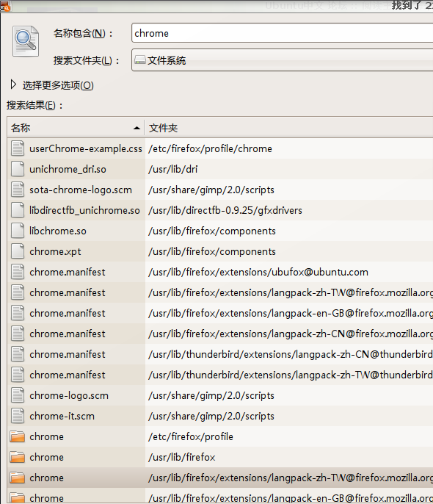Click the file search magnifier icon

click(x=26, y=41)
